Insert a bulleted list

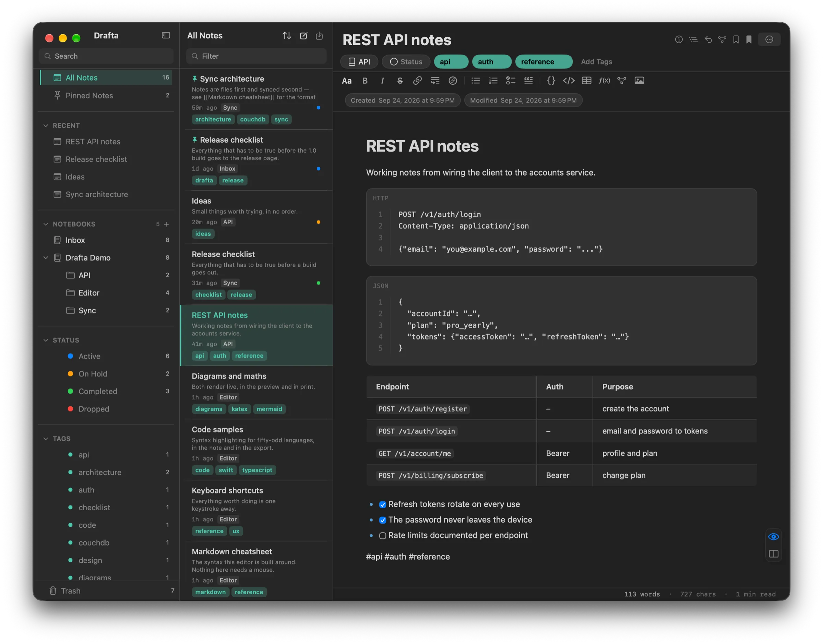coord(475,81)
